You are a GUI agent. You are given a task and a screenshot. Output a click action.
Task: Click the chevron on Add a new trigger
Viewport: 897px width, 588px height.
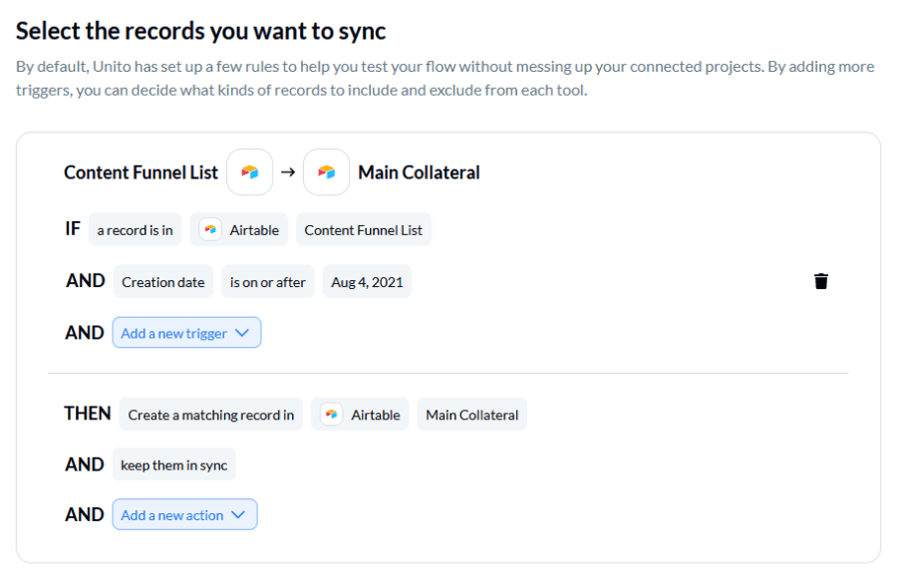click(242, 332)
